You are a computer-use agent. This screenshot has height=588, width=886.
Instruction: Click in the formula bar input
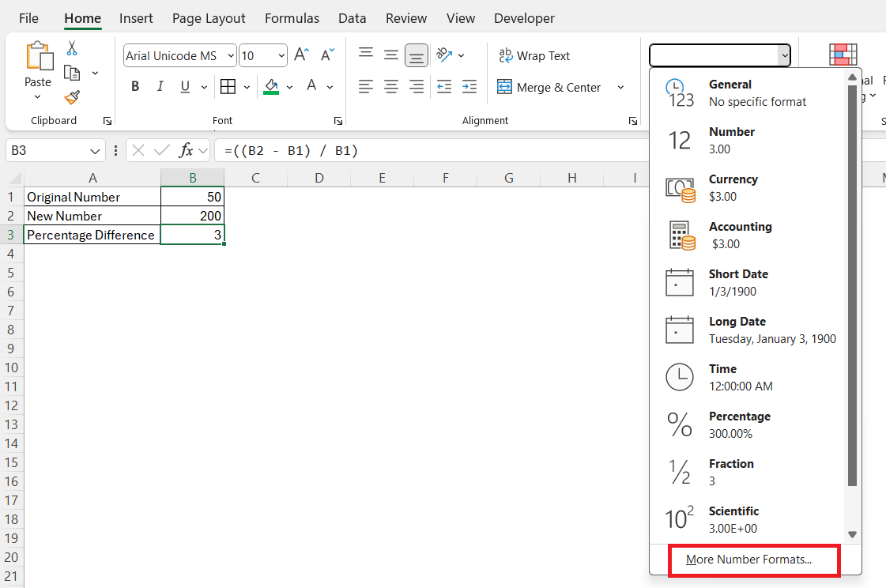(431, 151)
